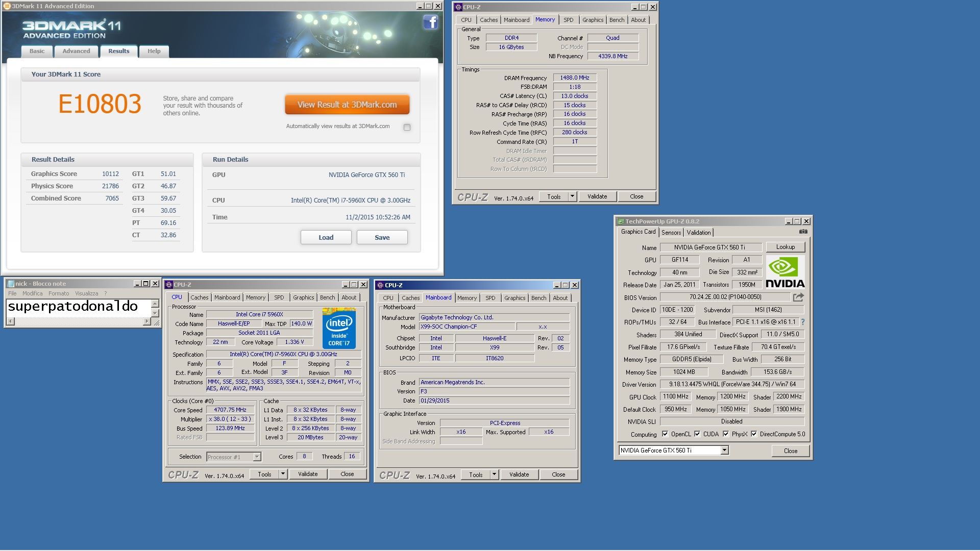Click the NVIDIA logo in GPU-Z
Image resolution: width=980 pixels, height=551 pixels.
[785, 272]
